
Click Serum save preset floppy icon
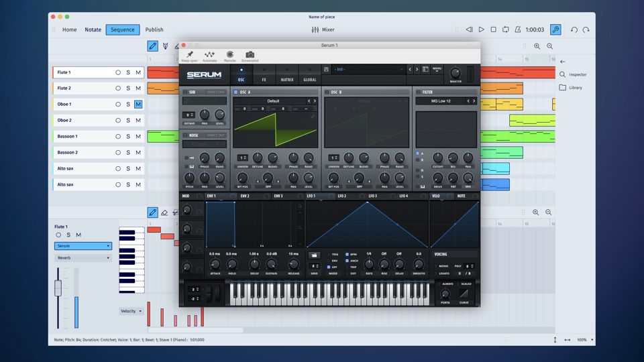click(x=326, y=69)
